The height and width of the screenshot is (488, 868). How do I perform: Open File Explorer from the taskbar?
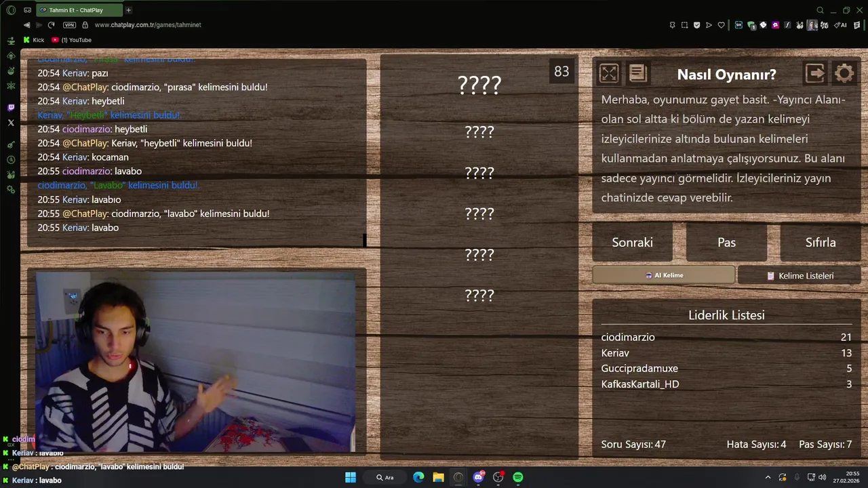pyautogui.click(x=438, y=477)
